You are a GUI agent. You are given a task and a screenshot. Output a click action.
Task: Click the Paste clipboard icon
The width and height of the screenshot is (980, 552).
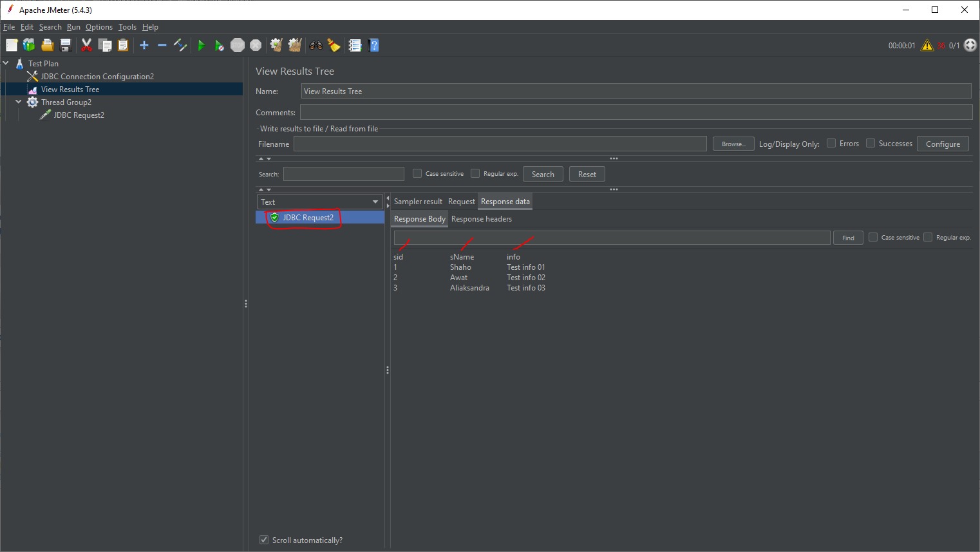click(123, 45)
